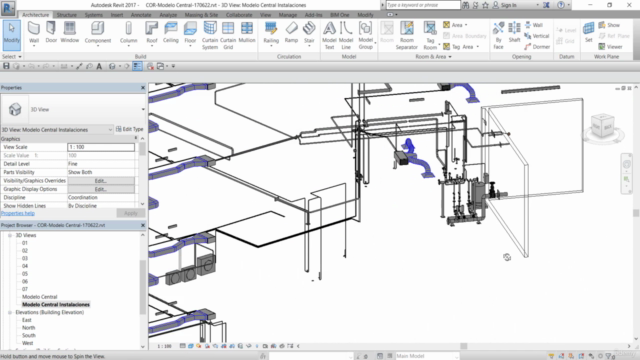Open the South elevation view
The width and height of the screenshot is (640, 360).
tap(29, 336)
